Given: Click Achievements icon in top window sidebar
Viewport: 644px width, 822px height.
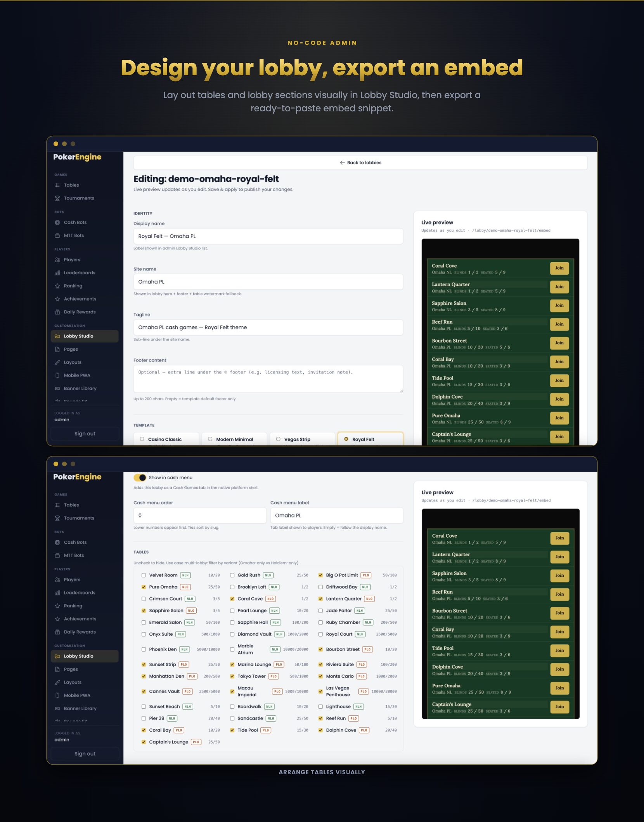Looking at the screenshot, I should (x=57, y=299).
